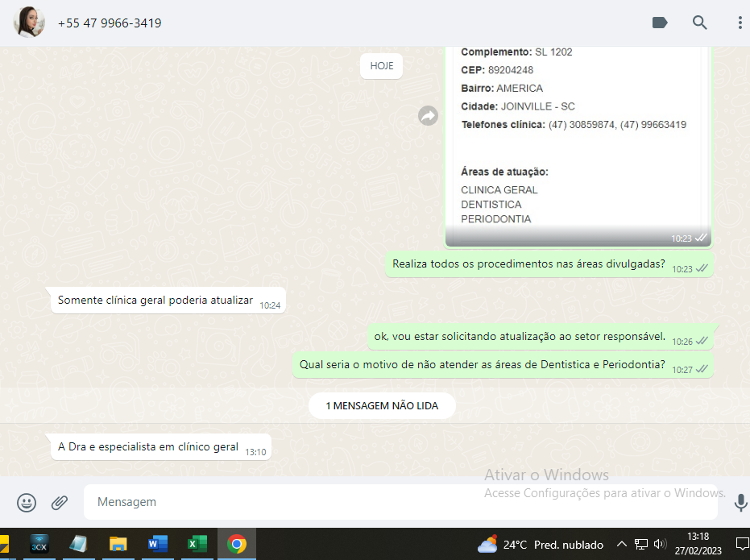Image resolution: width=750 pixels, height=560 pixels.
Task: Open the clinic details image message
Action: 578,146
